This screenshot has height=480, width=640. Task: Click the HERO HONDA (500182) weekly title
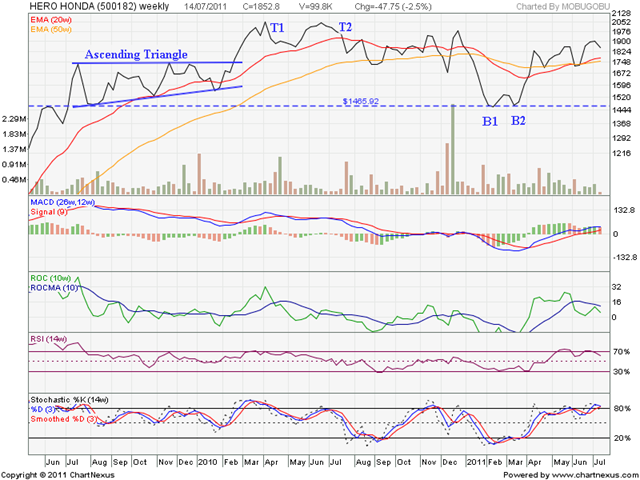pyautogui.click(x=99, y=6)
